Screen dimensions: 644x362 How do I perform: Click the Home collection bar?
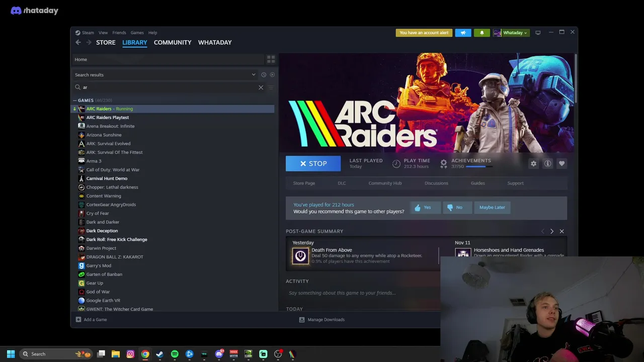point(168,59)
